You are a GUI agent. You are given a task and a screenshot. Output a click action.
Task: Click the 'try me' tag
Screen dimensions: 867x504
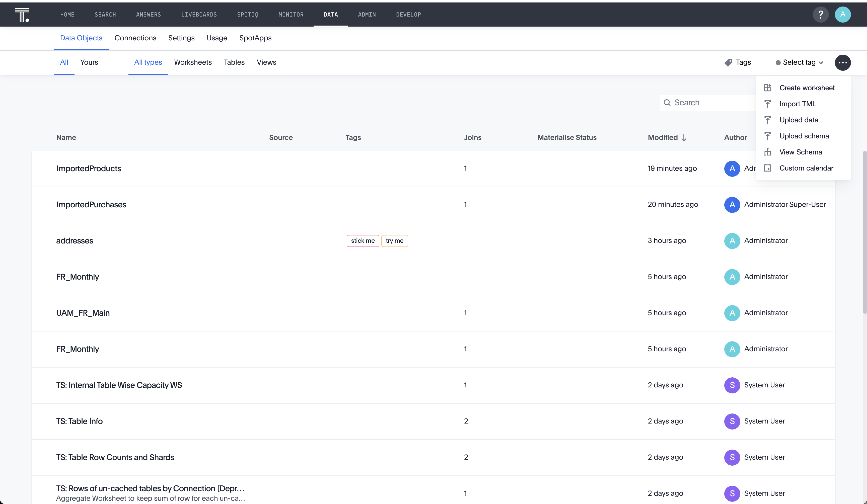click(x=395, y=241)
